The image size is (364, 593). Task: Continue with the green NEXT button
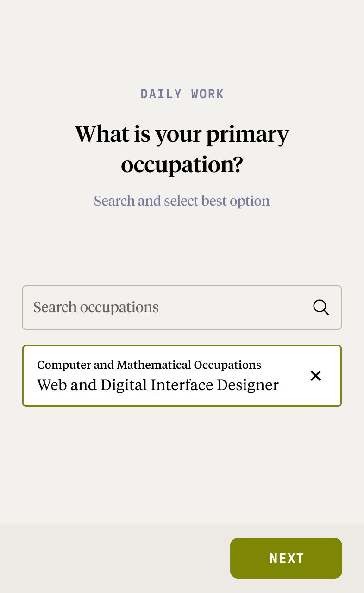pyautogui.click(x=286, y=558)
